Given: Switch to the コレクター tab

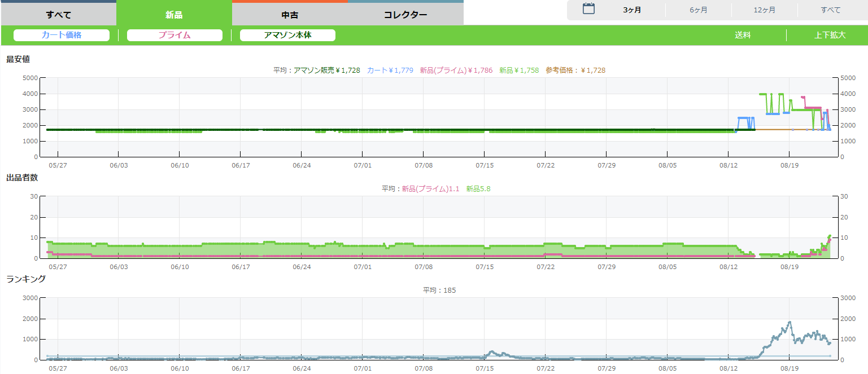Looking at the screenshot, I should coord(405,15).
